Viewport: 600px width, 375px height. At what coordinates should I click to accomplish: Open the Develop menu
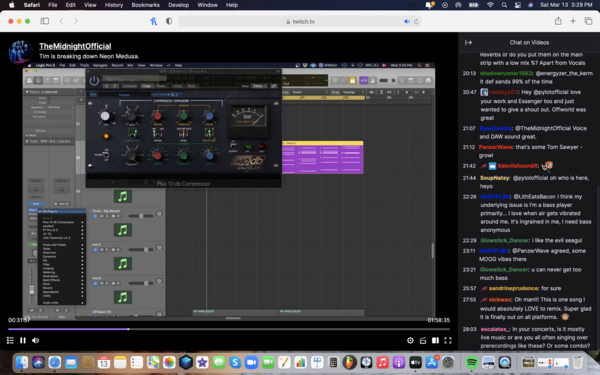178,5
